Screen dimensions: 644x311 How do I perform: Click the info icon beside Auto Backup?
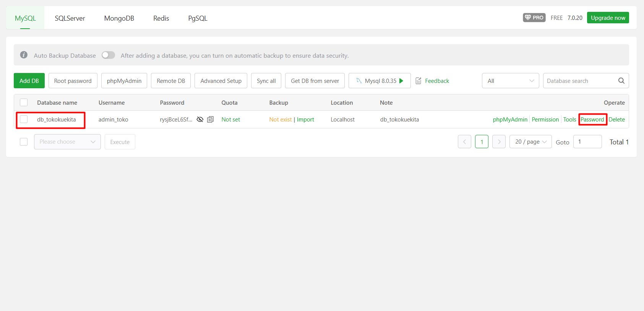tap(24, 55)
